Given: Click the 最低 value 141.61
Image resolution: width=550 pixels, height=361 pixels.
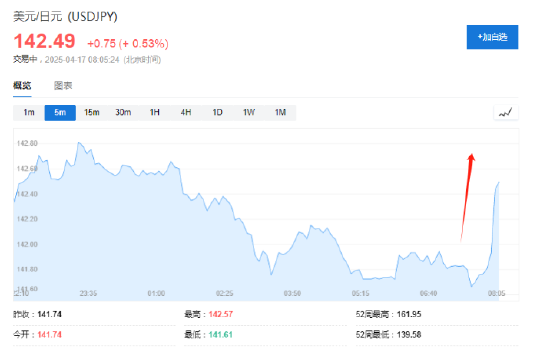Looking at the screenshot, I should [221, 335].
